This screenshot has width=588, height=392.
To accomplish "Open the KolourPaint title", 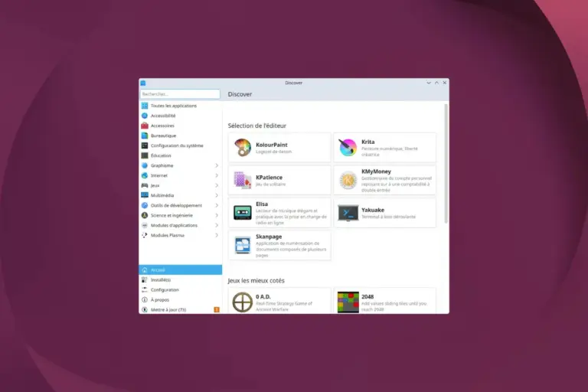I will (x=272, y=145).
